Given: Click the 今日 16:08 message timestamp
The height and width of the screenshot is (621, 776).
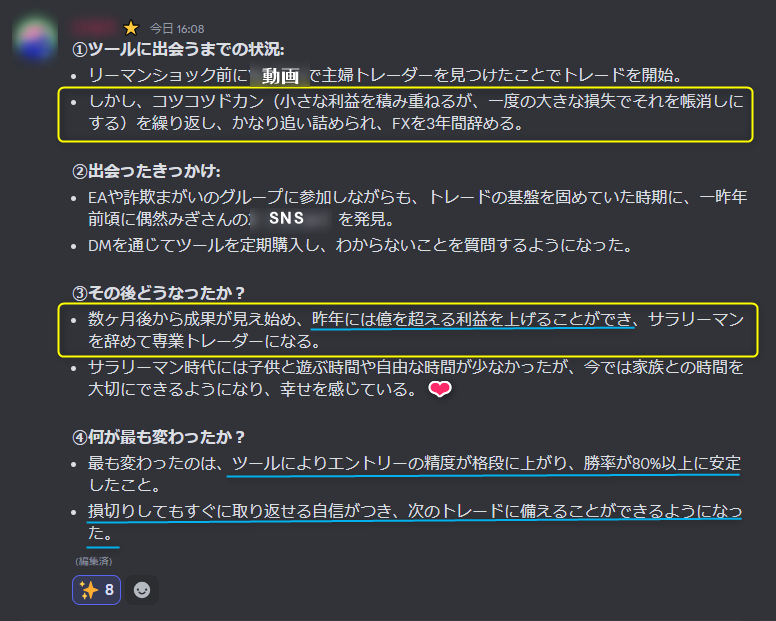Looking at the screenshot, I should [177, 29].
